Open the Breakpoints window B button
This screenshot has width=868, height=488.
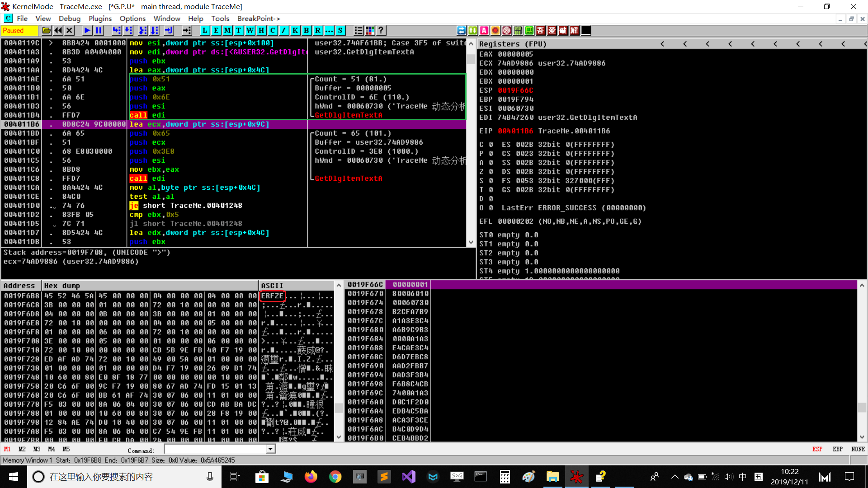(x=307, y=30)
